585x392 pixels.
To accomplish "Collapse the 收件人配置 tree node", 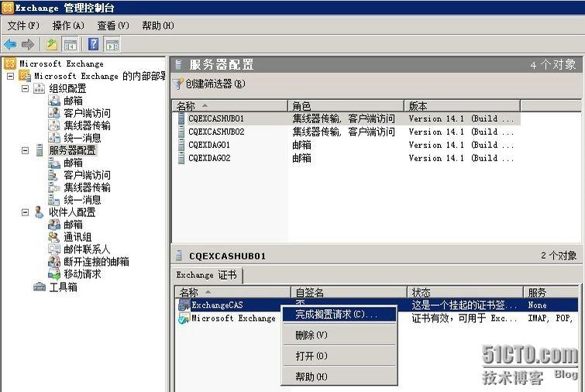I will pos(25,212).
